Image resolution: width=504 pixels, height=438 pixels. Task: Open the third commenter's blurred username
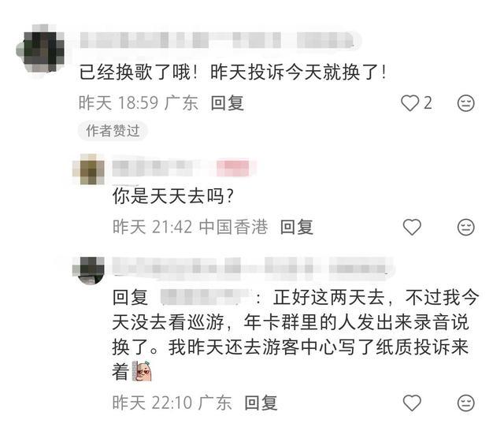[x=250, y=268]
